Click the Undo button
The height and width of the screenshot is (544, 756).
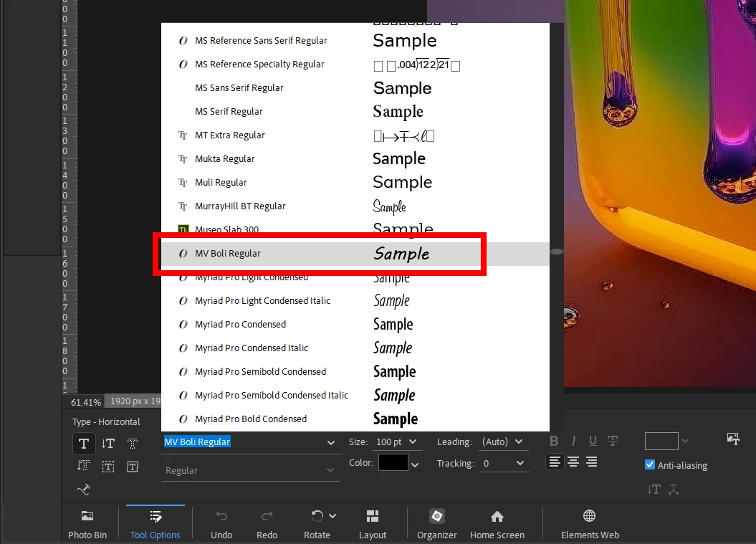[x=221, y=524]
